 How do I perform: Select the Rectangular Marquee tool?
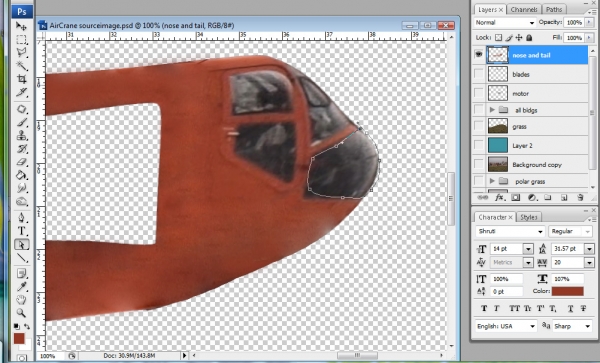click(x=21, y=39)
